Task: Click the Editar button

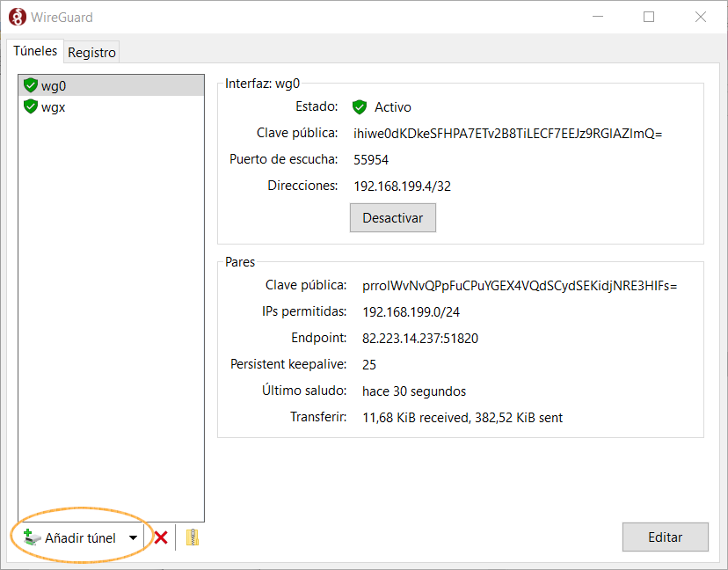Action: (665, 537)
